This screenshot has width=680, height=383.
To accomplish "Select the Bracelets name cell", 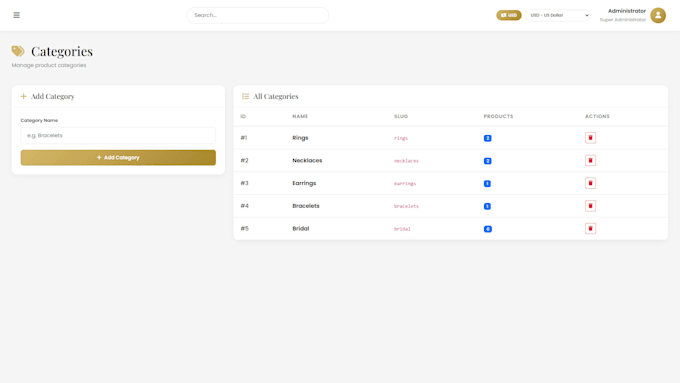I will pyautogui.click(x=306, y=206).
